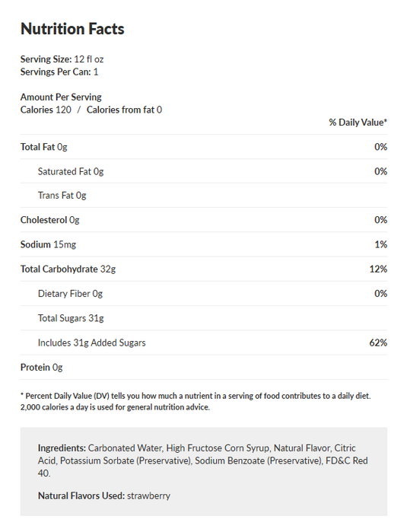Click the Calories 120 value

pos(46,110)
